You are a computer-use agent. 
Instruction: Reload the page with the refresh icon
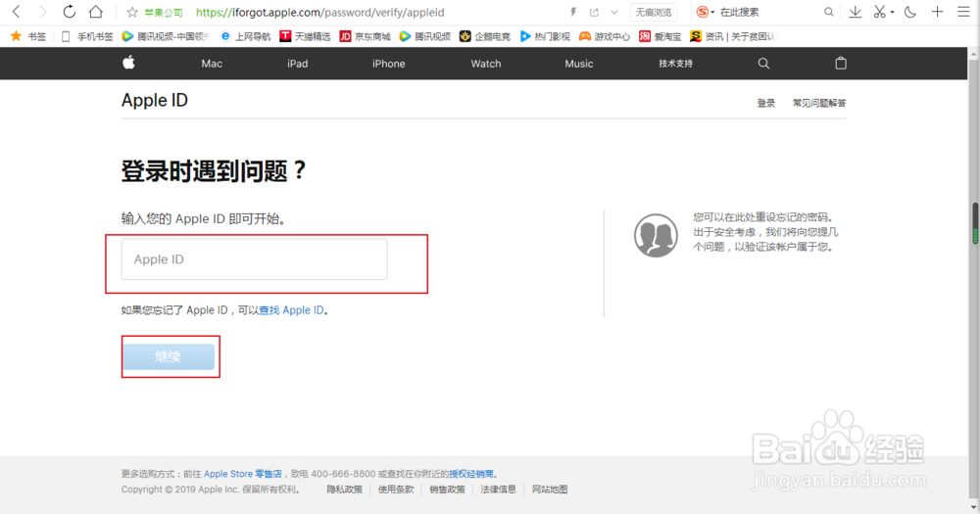click(x=69, y=11)
